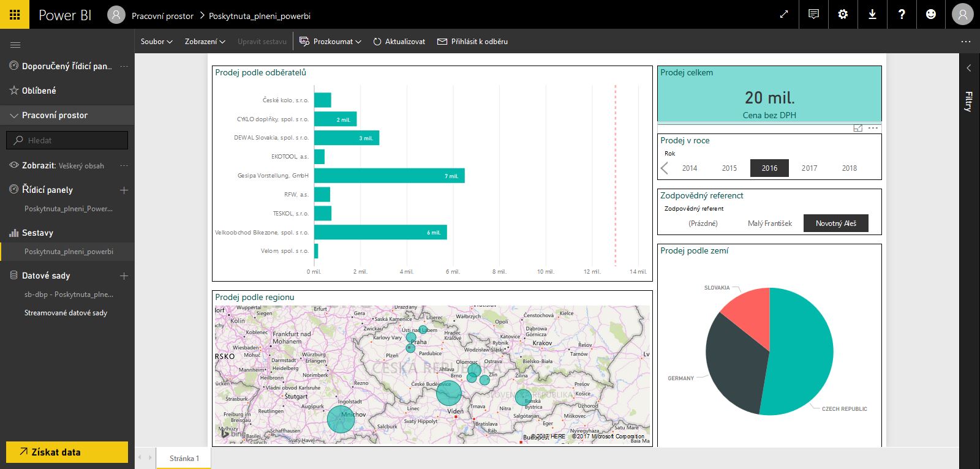980x469 pixels.
Task: Add new dataset with plus icon
Action: pyautogui.click(x=124, y=276)
